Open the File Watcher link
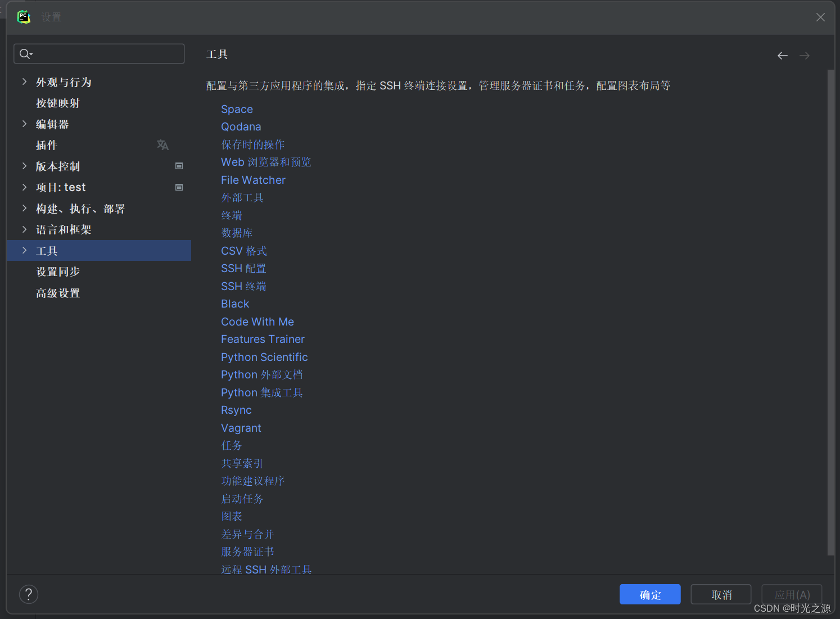This screenshot has width=840, height=619. 253,180
